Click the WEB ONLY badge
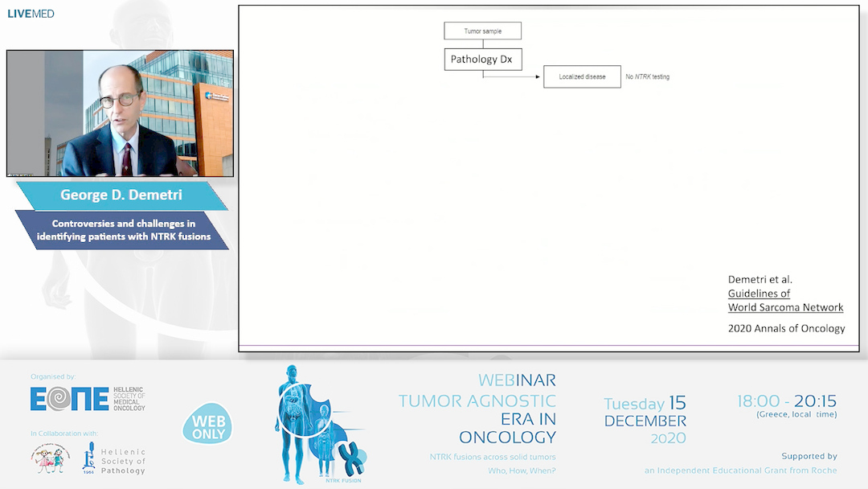The width and height of the screenshot is (868, 489). point(207,424)
